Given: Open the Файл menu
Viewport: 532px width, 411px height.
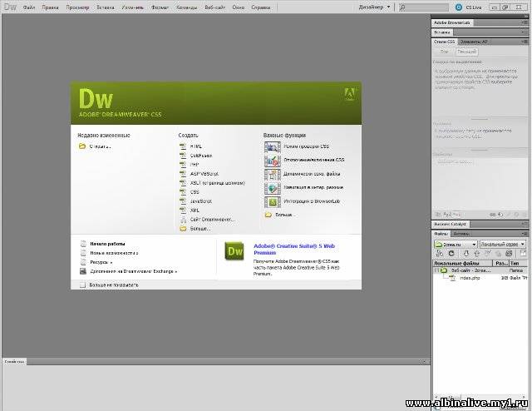Looking at the screenshot, I should tap(29, 7).
